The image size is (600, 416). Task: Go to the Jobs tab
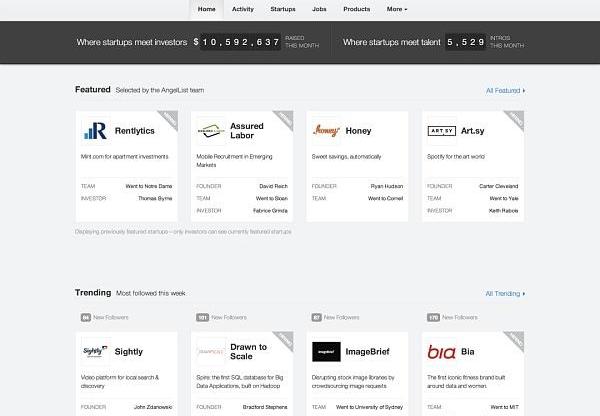tap(319, 9)
